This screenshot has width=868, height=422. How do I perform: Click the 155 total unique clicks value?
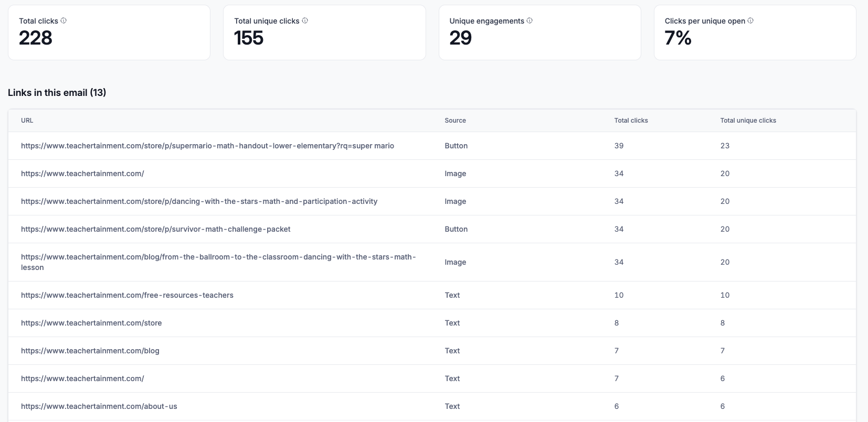click(x=249, y=38)
